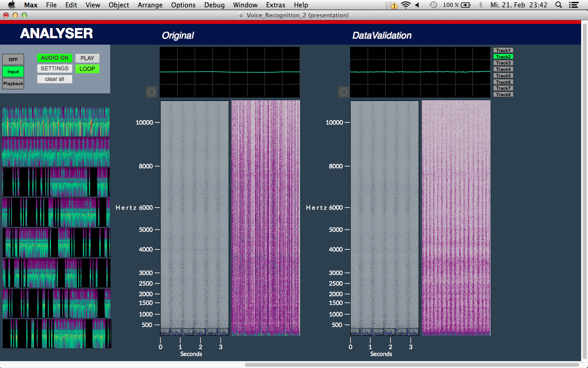Click the round record button under DataValidation
This screenshot has height=368, width=588.
pos(344,92)
